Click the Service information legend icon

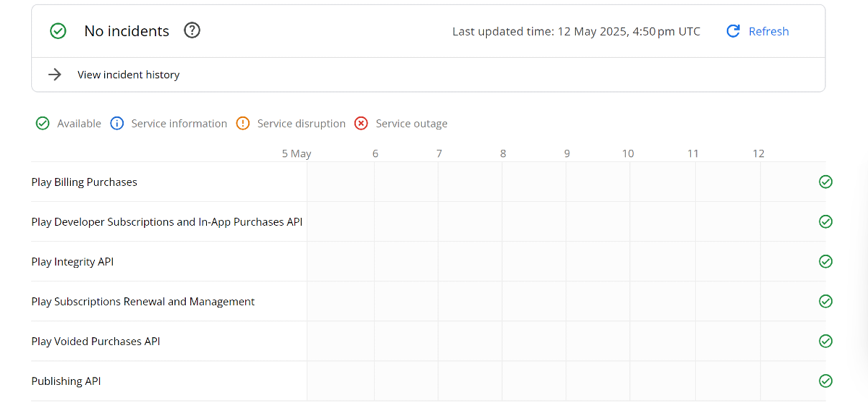pyautogui.click(x=116, y=124)
